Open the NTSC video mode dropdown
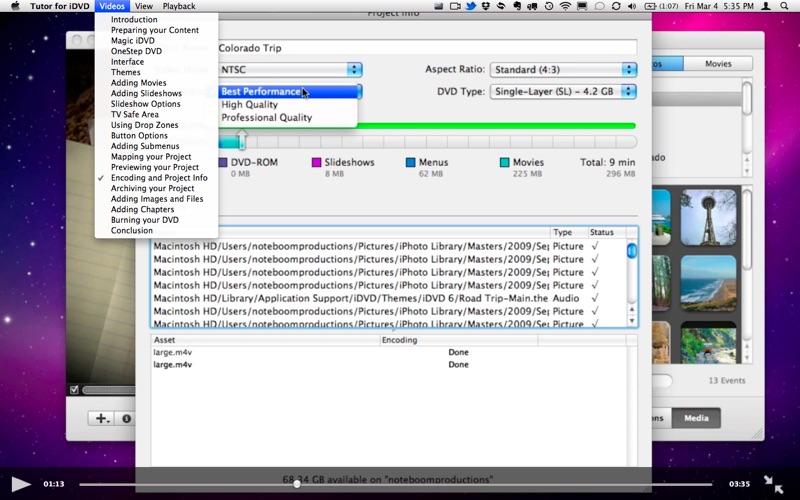The height and width of the screenshot is (500, 800). pyautogui.click(x=290, y=69)
